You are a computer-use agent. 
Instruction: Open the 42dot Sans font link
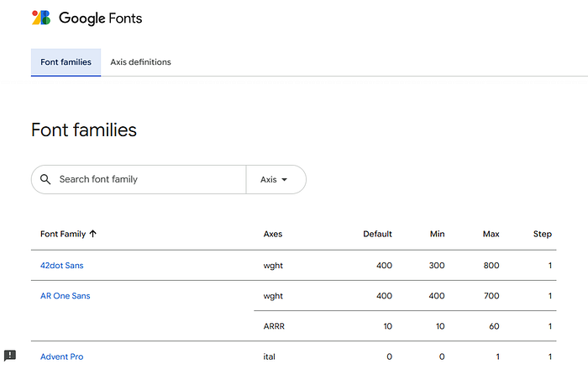click(62, 265)
